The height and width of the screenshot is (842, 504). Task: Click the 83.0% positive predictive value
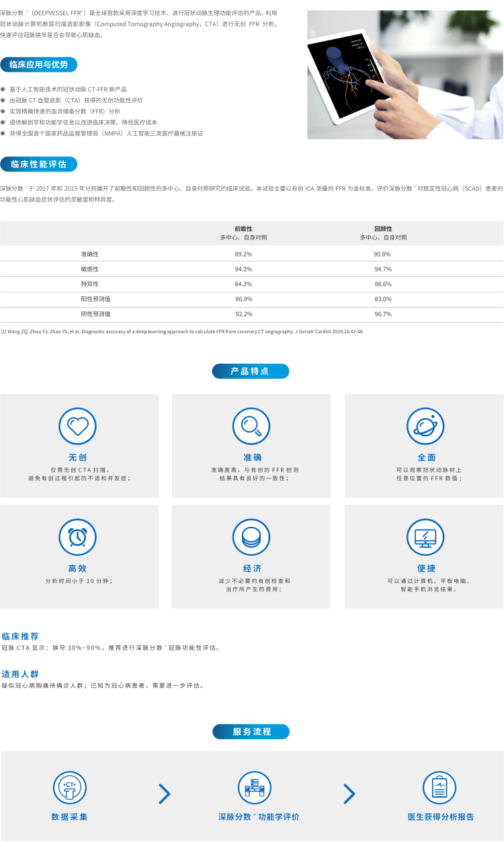click(x=383, y=299)
